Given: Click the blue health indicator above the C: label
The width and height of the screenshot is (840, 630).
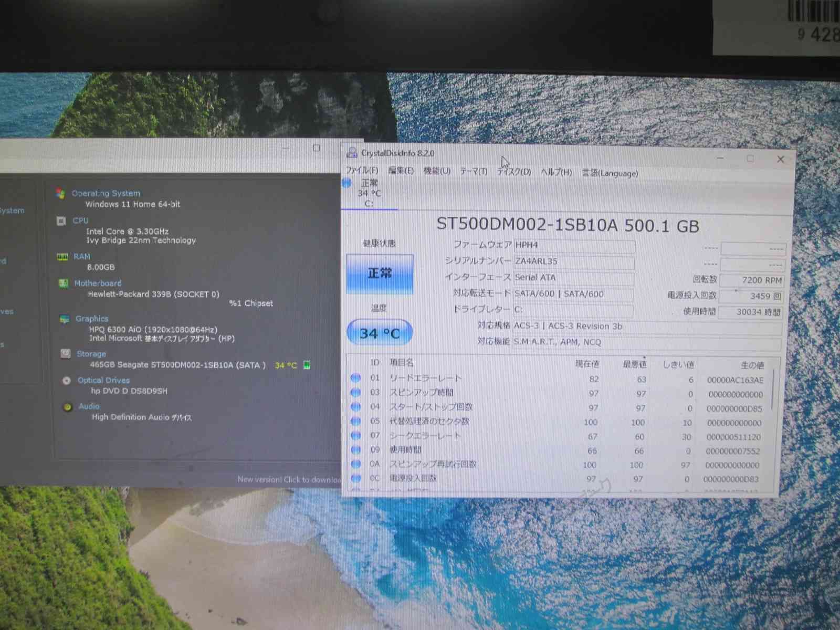Looking at the screenshot, I should coord(346,183).
